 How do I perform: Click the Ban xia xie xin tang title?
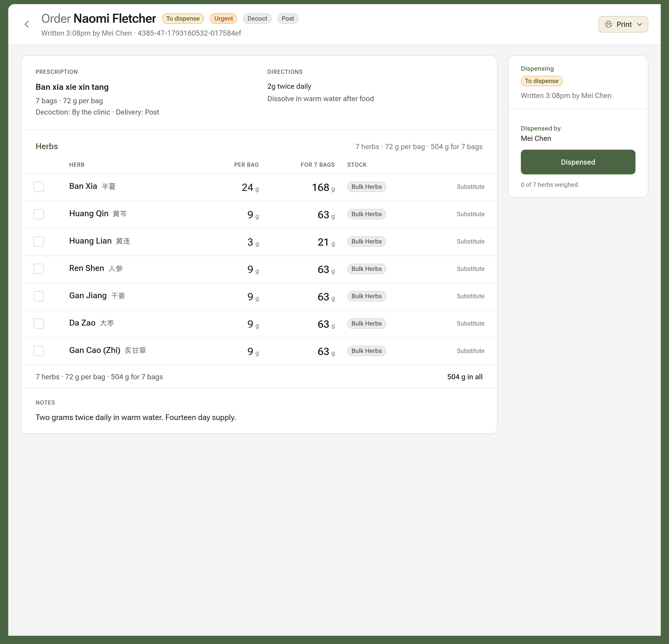pos(72,87)
